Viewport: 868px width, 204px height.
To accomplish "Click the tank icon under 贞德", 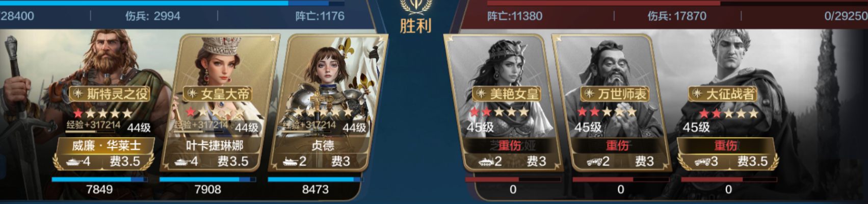I will (291, 162).
